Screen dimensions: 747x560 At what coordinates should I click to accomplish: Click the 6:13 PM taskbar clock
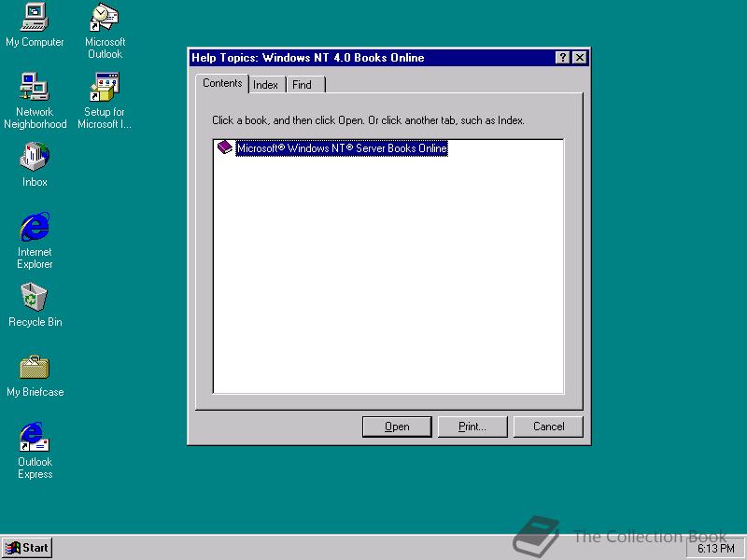[x=716, y=549]
